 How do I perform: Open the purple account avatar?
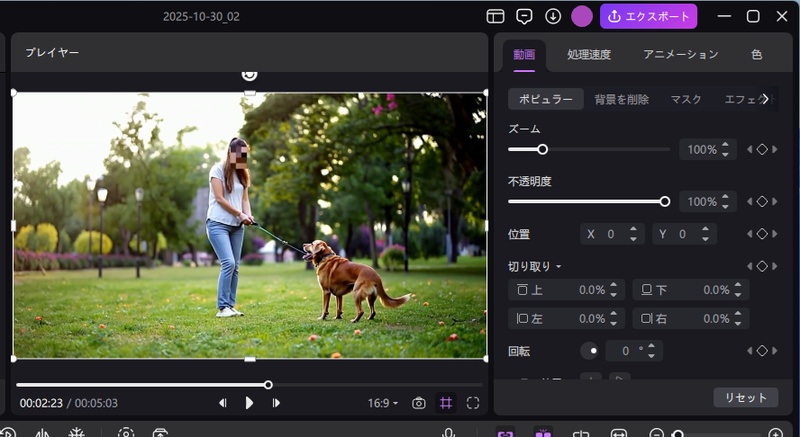pos(582,16)
